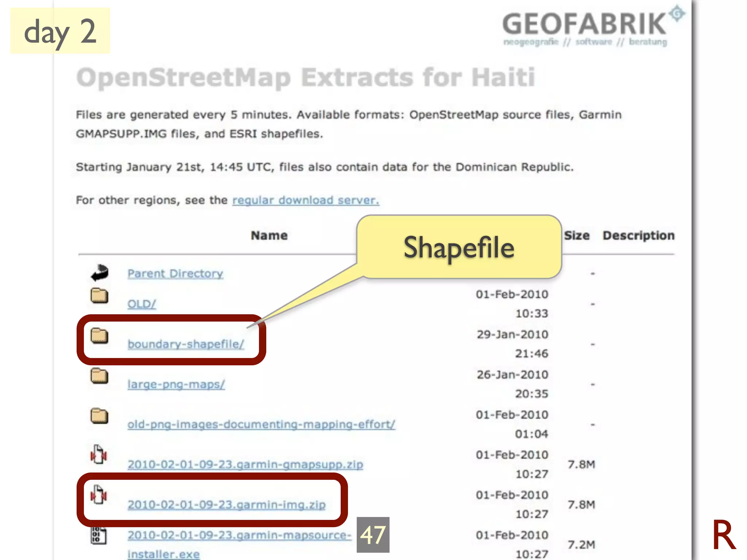Image resolution: width=747 pixels, height=560 pixels.
Task: Click the 7.8M size of garmin-img.zip
Action: click(581, 505)
